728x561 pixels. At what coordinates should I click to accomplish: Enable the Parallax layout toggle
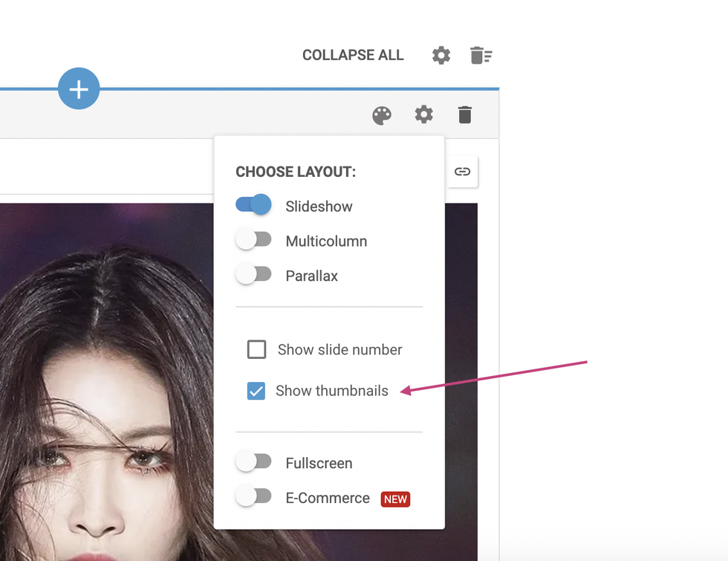(254, 274)
